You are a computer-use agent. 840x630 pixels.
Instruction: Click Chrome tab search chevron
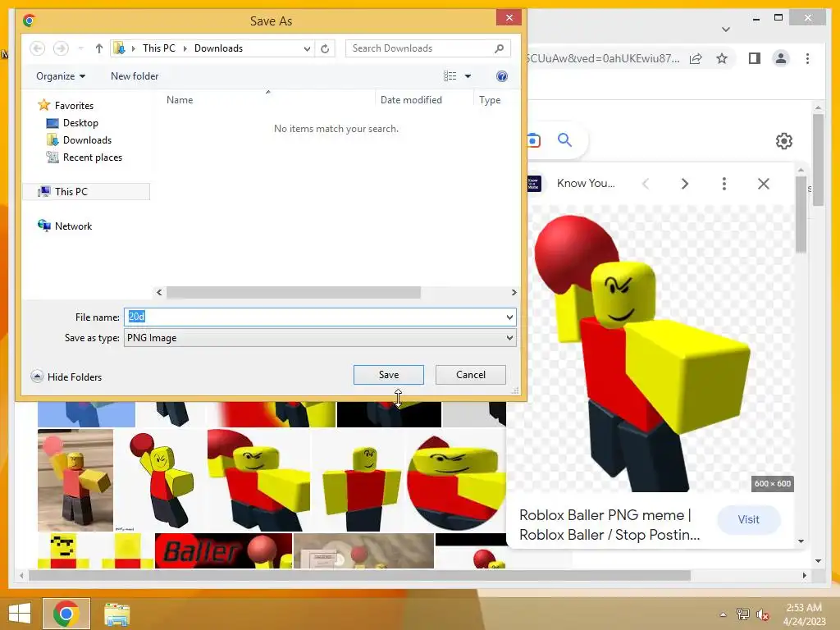pos(726,29)
